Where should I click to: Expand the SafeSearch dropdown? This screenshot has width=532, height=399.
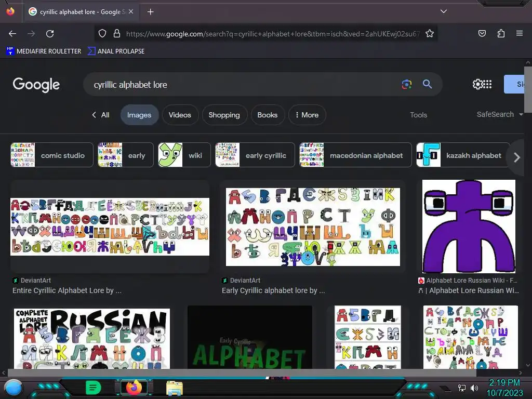[x=500, y=114]
